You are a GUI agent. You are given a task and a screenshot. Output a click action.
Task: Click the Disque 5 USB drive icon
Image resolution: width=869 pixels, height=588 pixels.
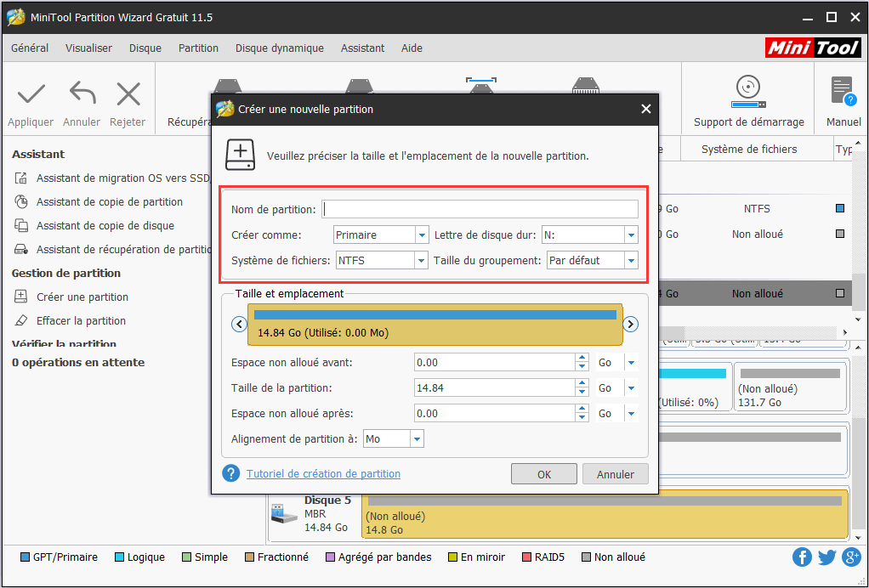click(284, 513)
